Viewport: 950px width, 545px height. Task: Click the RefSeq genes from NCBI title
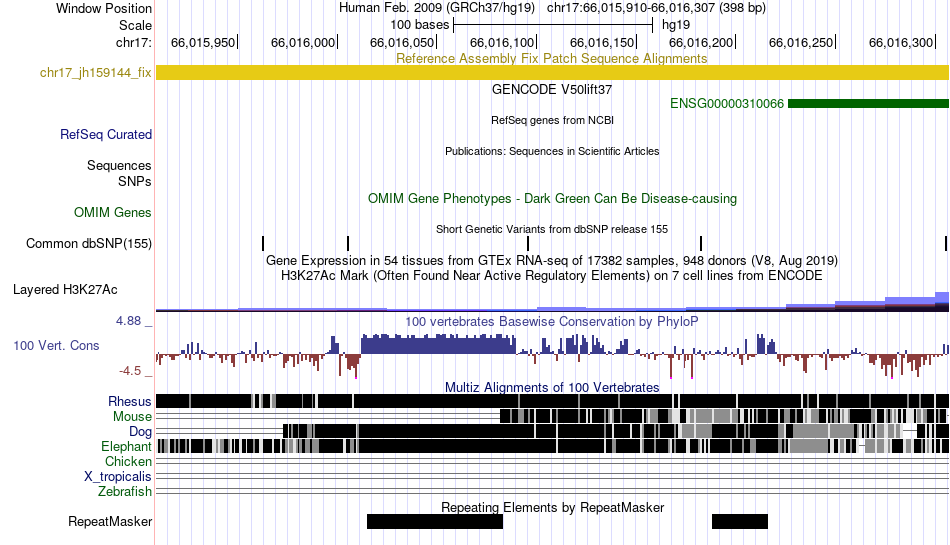tap(552, 120)
